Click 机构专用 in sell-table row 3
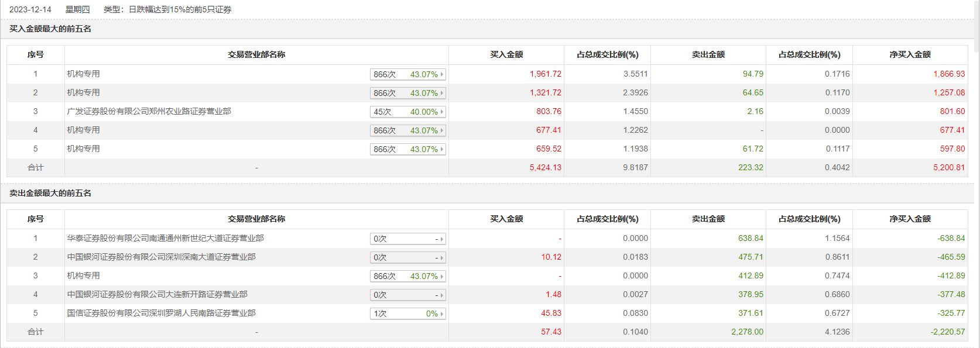Screen dimensions: 980x348 83,275
